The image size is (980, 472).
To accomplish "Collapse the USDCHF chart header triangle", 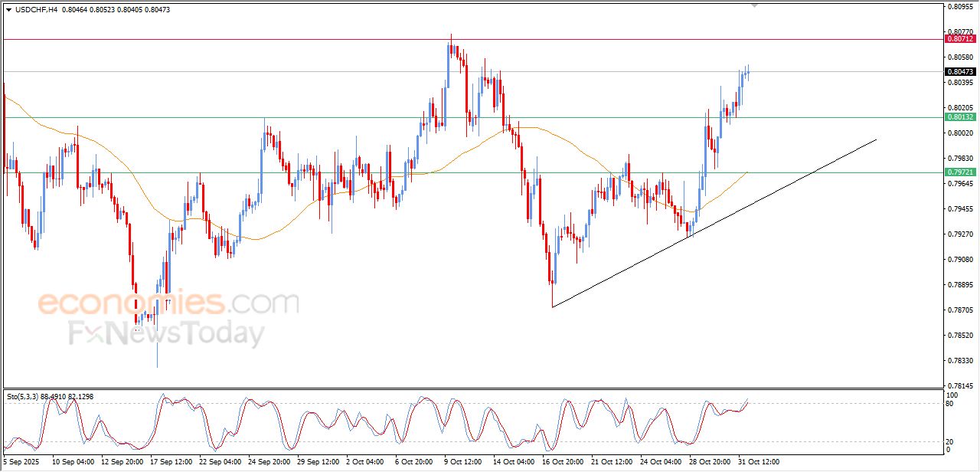I will (6, 10).
